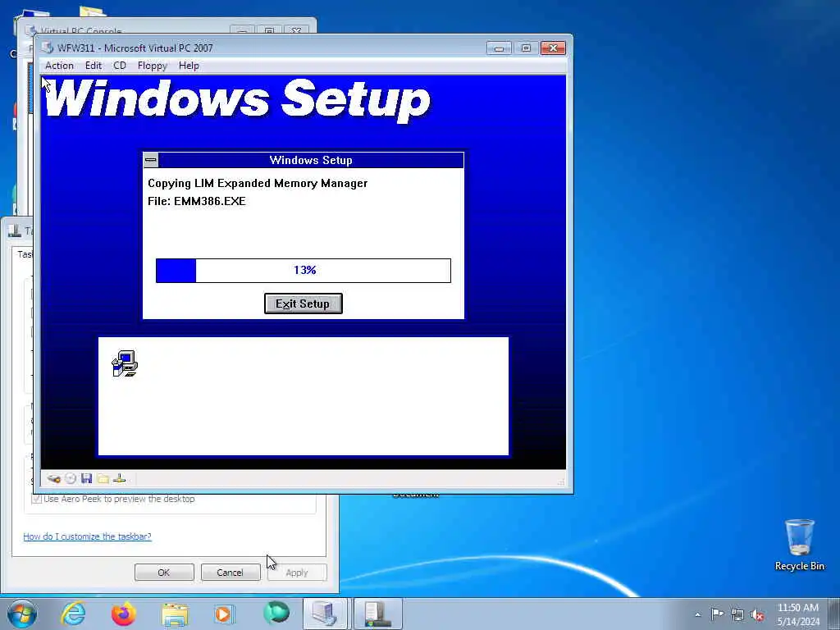The height and width of the screenshot is (630, 840).
Task: Open the Recycle Bin on the desktop
Action: click(799, 545)
